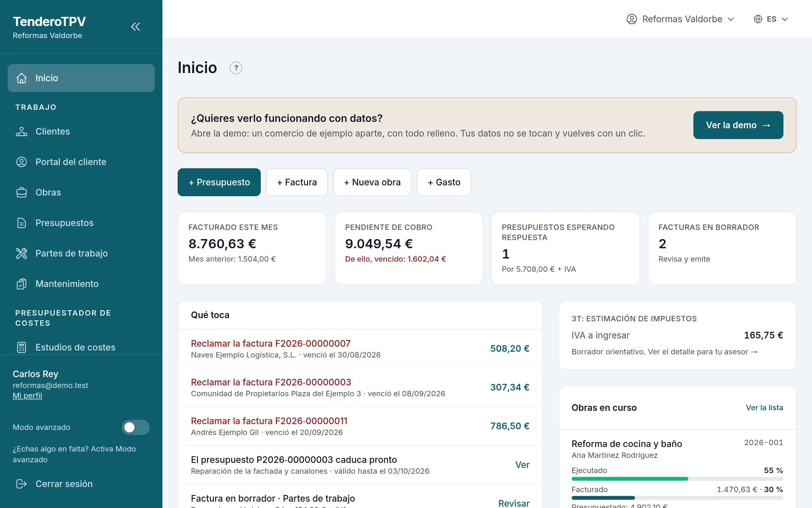
Task: Click the Clientes people icon
Action: (x=22, y=131)
